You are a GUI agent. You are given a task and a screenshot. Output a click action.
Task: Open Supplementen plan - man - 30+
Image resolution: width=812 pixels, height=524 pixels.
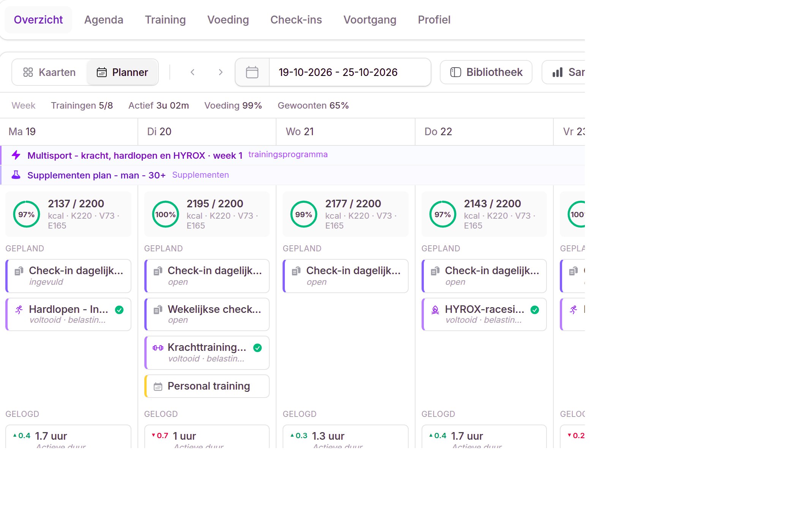point(96,175)
